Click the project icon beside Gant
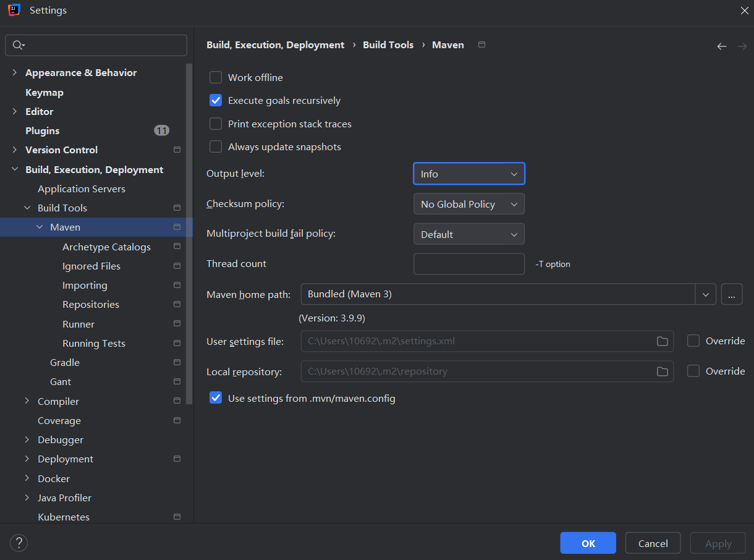 (177, 381)
